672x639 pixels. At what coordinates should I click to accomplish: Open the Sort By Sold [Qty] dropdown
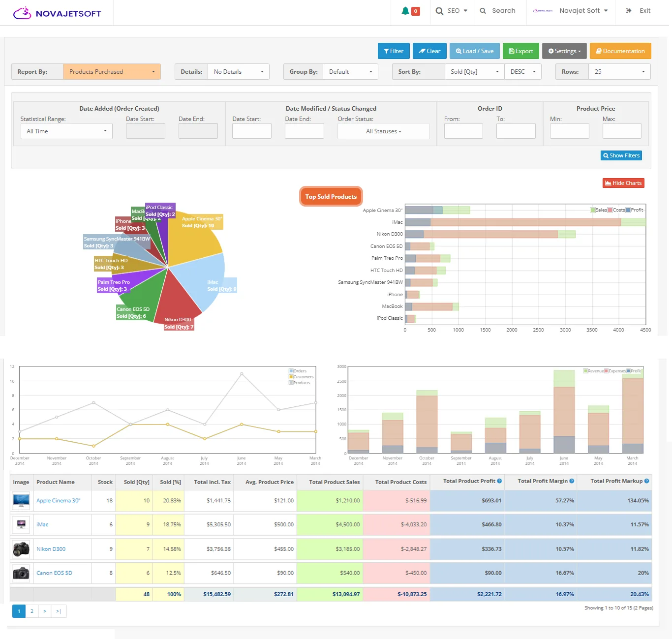click(x=475, y=72)
